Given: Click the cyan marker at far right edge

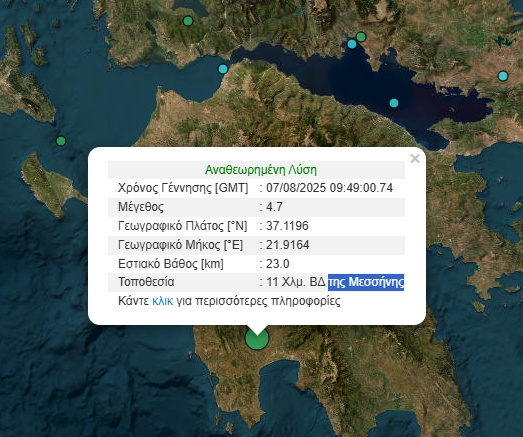Looking at the screenshot, I should tap(503, 76).
